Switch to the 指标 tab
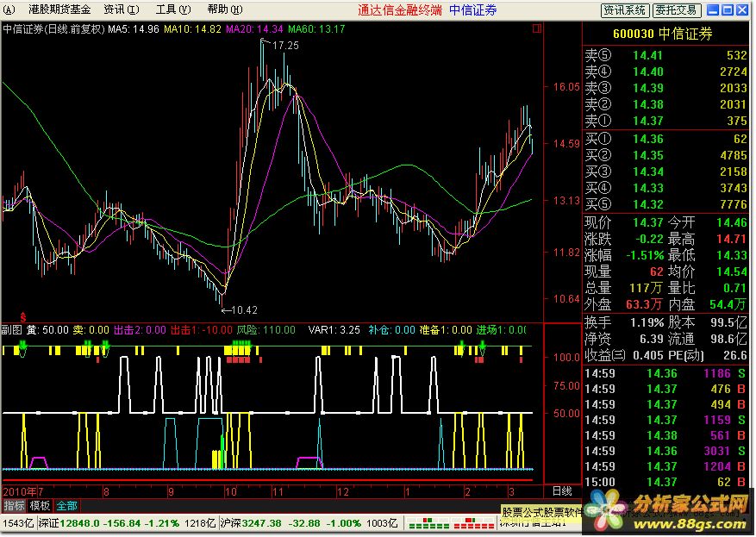 click(14, 506)
